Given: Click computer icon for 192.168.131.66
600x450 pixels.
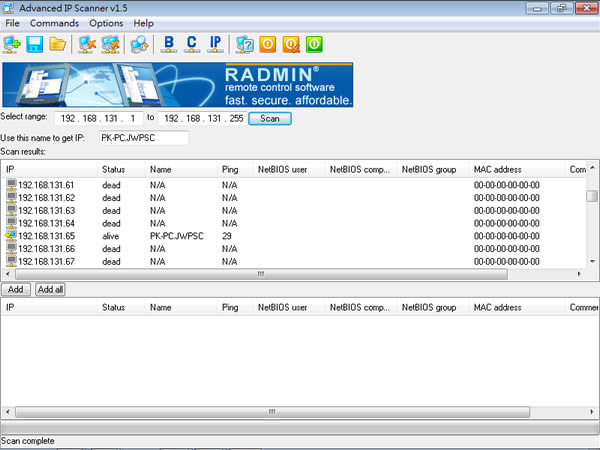Looking at the screenshot, I should [11, 248].
